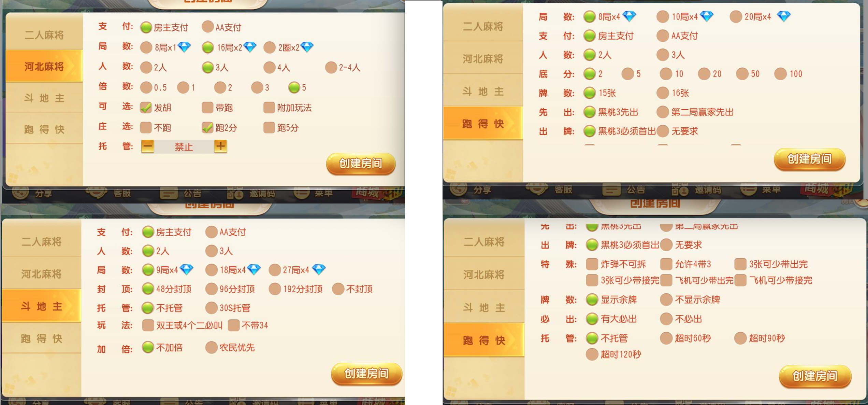Select the 16张 card count option
The height and width of the screenshot is (405, 868).
tap(663, 93)
